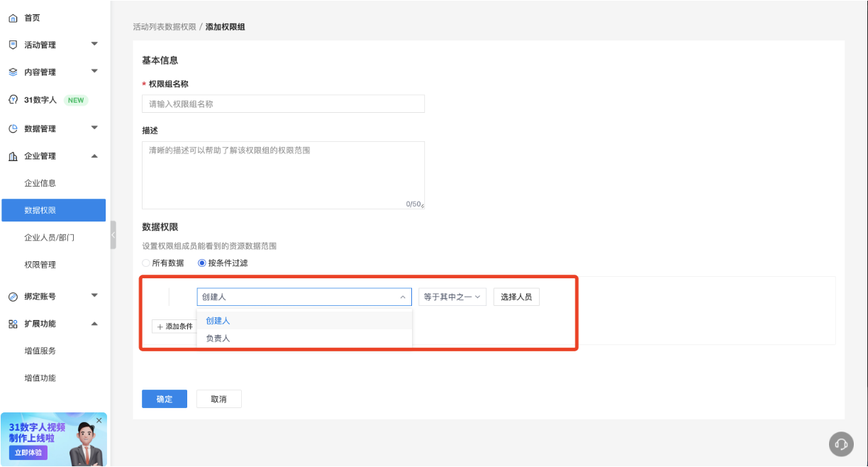
Task: Choose 创建人 from the dropdown list
Action: pyautogui.click(x=304, y=321)
